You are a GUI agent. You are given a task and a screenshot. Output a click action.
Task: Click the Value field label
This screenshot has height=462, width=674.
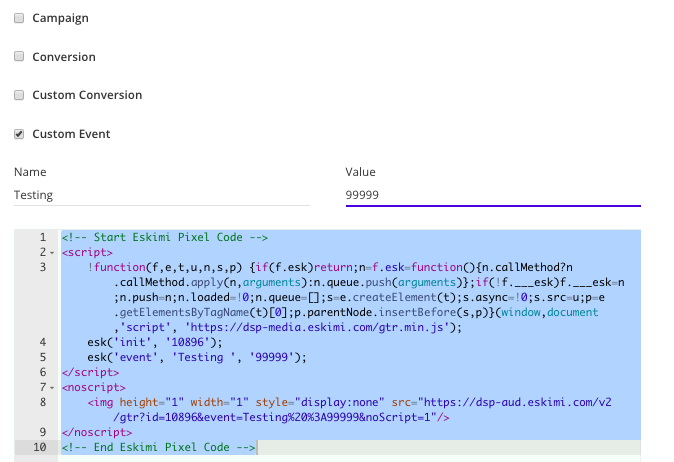tap(360, 172)
